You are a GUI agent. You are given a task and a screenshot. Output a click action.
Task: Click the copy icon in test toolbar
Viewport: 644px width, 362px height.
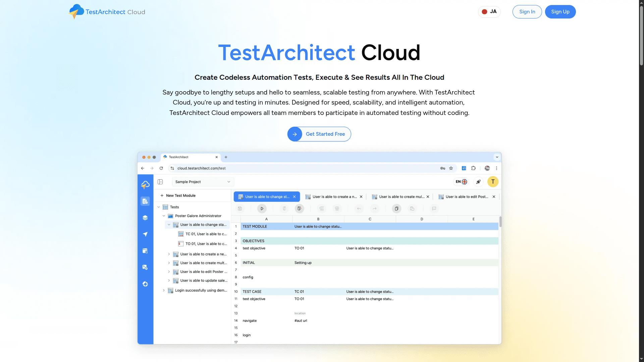[x=396, y=208]
